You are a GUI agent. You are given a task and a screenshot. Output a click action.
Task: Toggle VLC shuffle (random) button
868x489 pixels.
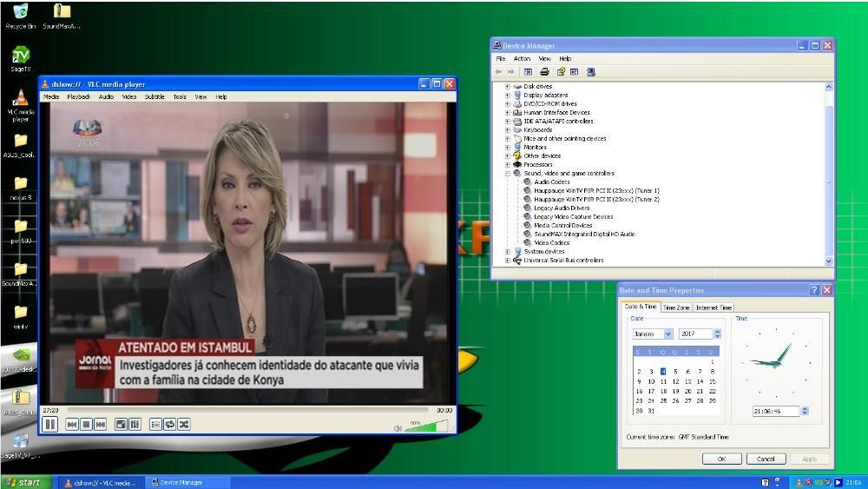(184, 424)
